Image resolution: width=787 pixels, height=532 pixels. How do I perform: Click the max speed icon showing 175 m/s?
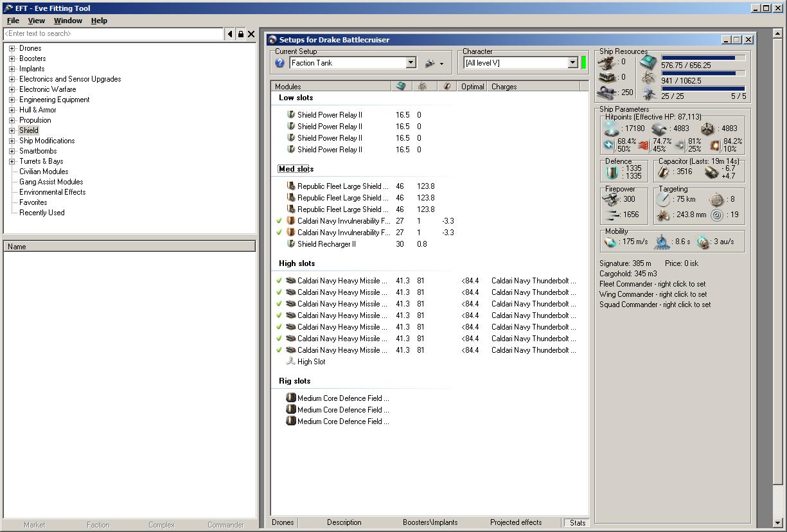[x=611, y=242]
